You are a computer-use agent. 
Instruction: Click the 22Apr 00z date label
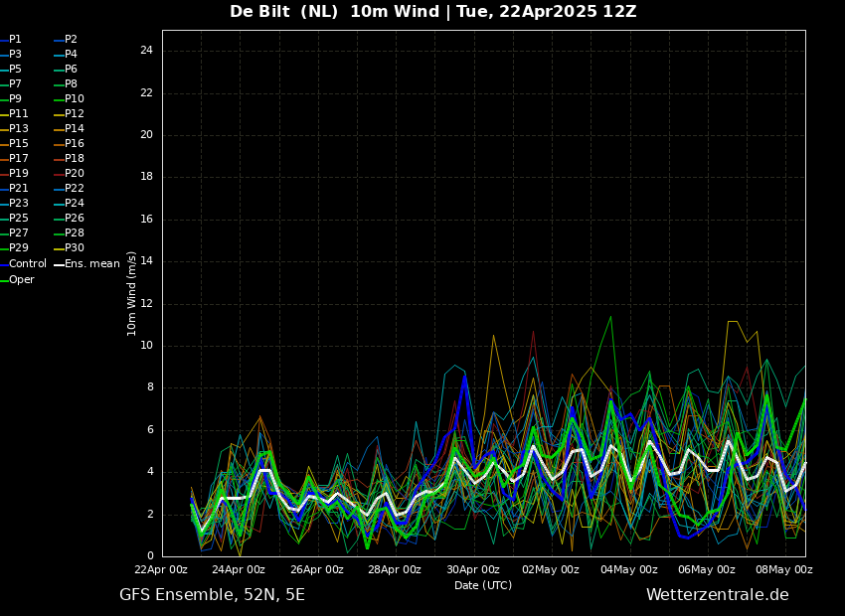(161, 570)
